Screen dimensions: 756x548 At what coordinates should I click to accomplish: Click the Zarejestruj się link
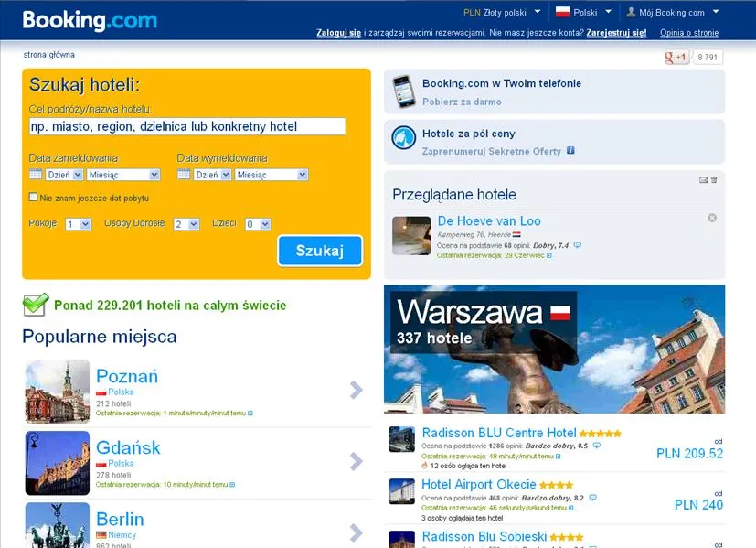click(616, 33)
